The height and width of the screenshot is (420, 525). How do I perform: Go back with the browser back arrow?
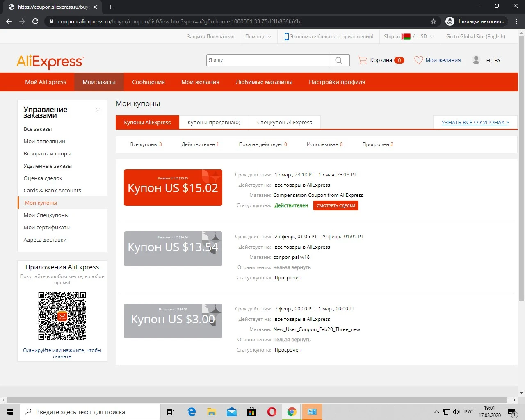(9, 21)
